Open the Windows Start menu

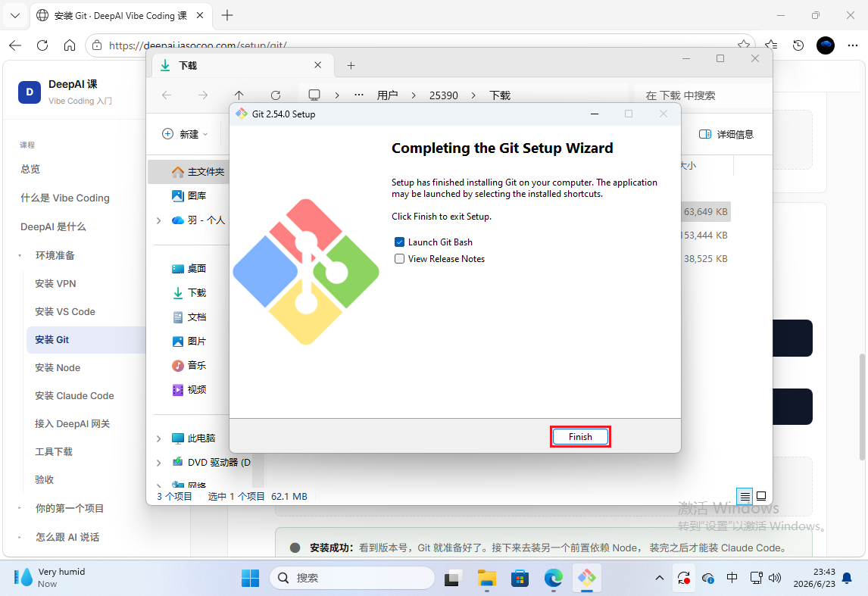250,578
